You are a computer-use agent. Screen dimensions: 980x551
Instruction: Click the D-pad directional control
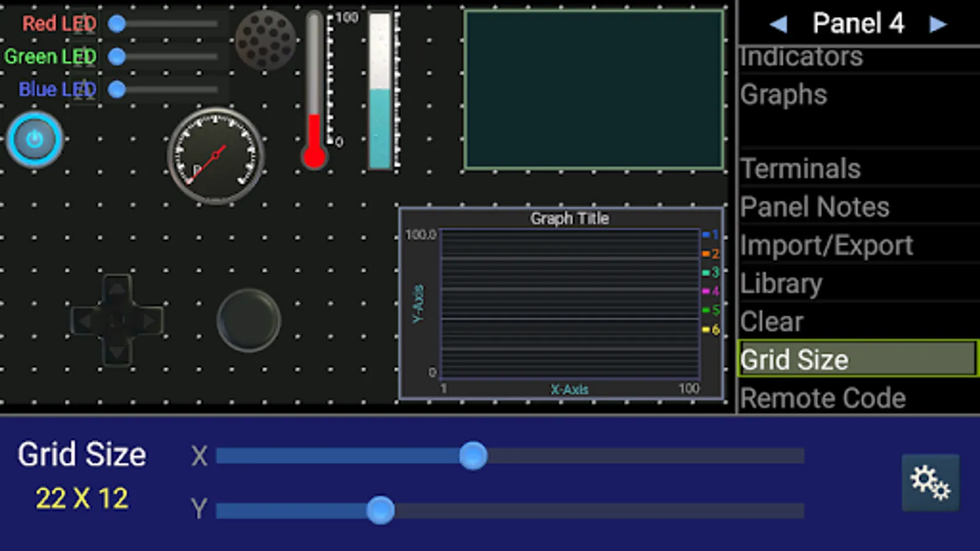pos(117,320)
